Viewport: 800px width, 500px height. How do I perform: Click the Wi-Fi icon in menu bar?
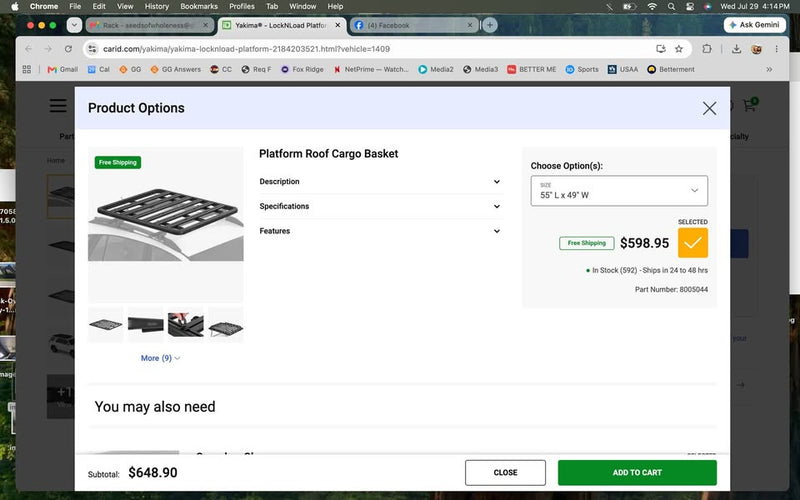(652, 7)
